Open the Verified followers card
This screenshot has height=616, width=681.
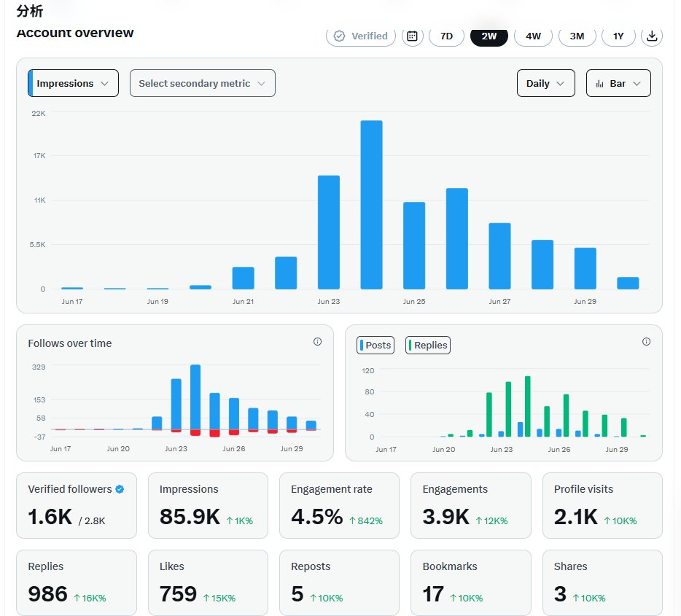click(77, 506)
